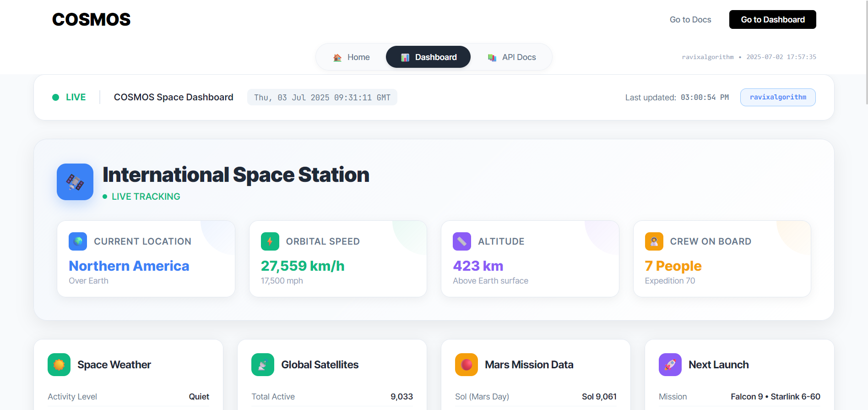Click the International Space Station heading
Screen dimensions: 868x410
pyautogui.click(x=236, y=175)
